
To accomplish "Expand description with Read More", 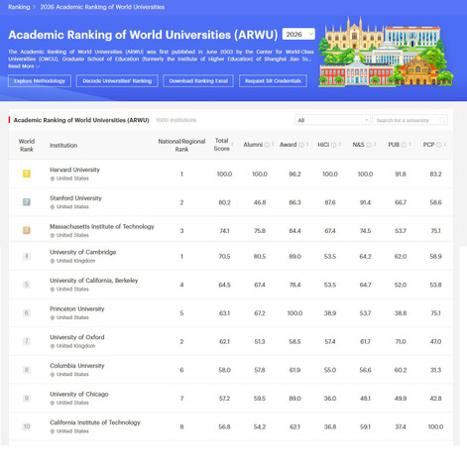I will coord(24,66).
